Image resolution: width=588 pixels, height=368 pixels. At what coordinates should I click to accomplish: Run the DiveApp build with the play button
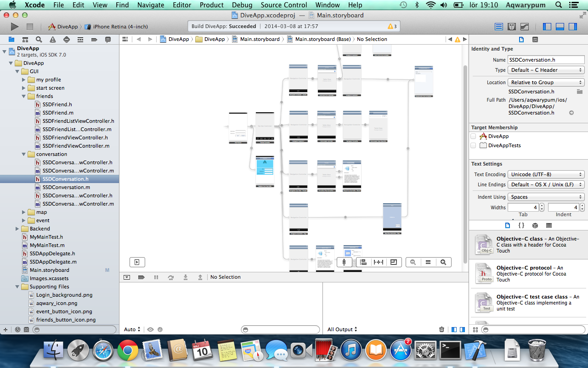(15, 27)
